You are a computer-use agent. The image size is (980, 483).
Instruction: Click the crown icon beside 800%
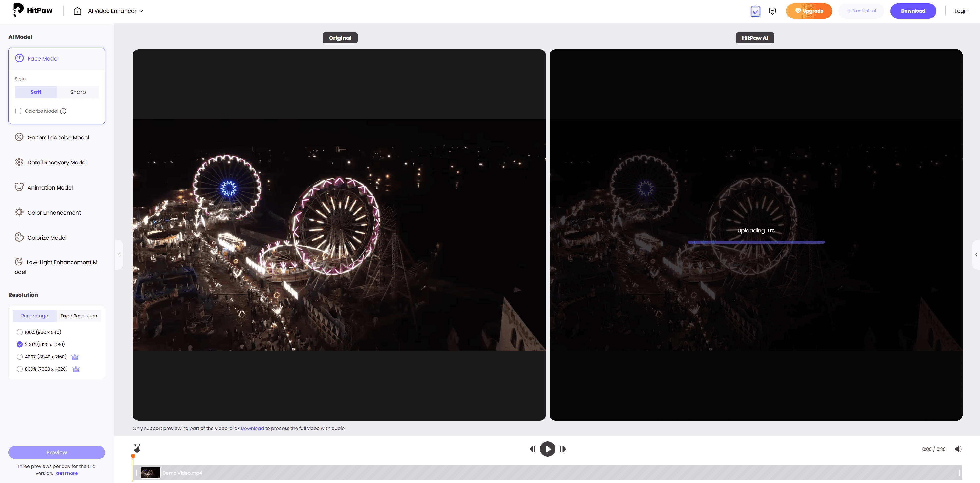(76, 369)
